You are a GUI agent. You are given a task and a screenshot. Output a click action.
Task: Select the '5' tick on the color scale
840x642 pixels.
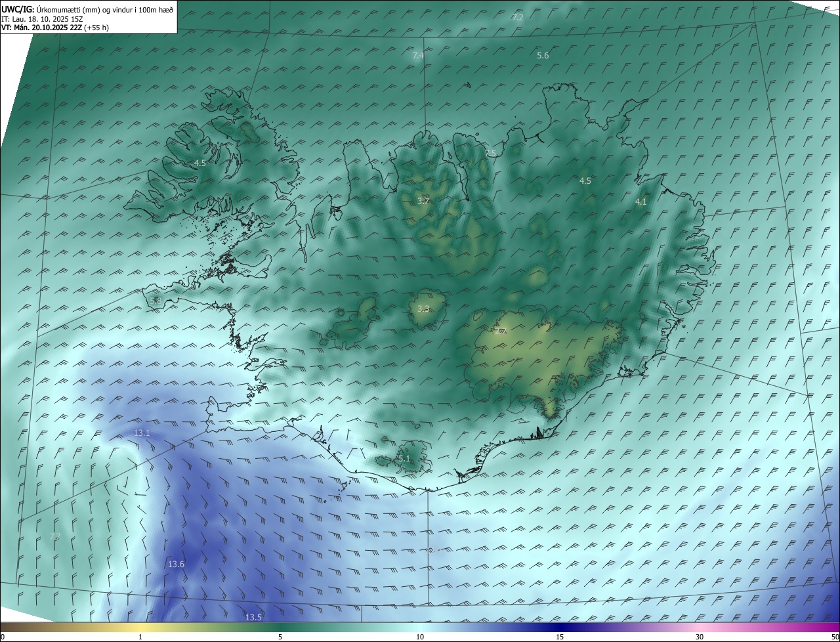[x=280, y=637]
